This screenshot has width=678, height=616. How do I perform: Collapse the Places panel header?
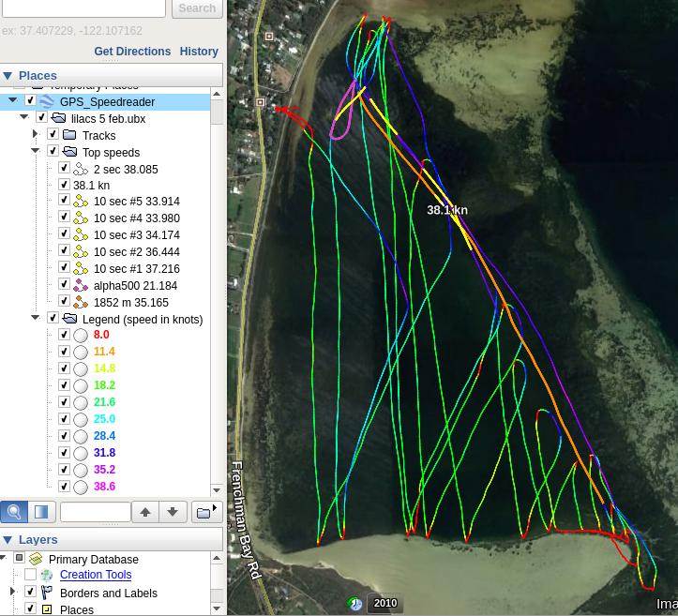tap(8, 76)
